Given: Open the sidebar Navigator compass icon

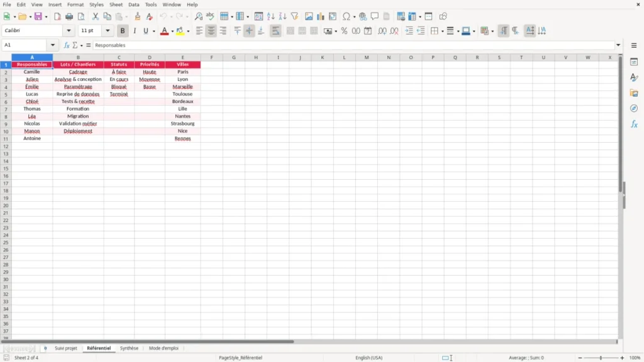Looking at the screenshot, I should click(x=634, y=108).
